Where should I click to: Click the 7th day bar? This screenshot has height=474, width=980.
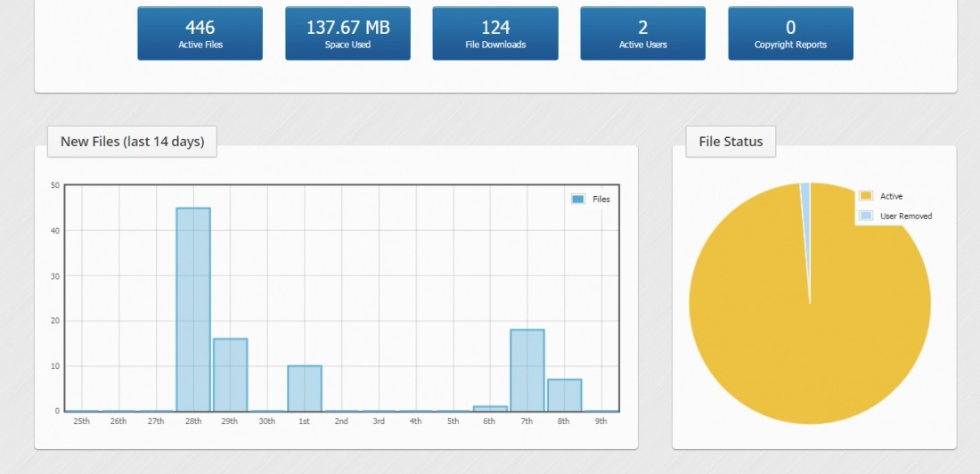click(x=527, y=370)
